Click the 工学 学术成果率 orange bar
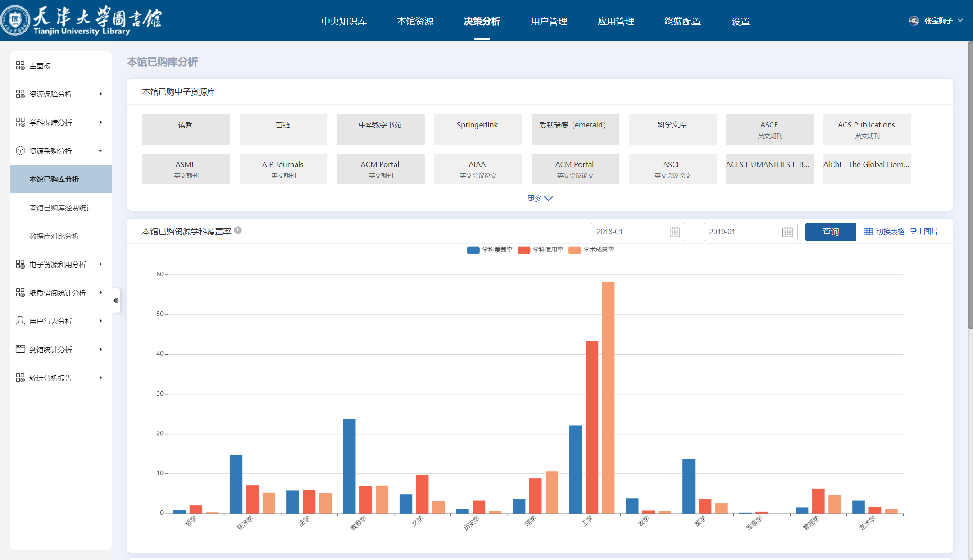Screen dimensions: 973x560 click(608, 396)
